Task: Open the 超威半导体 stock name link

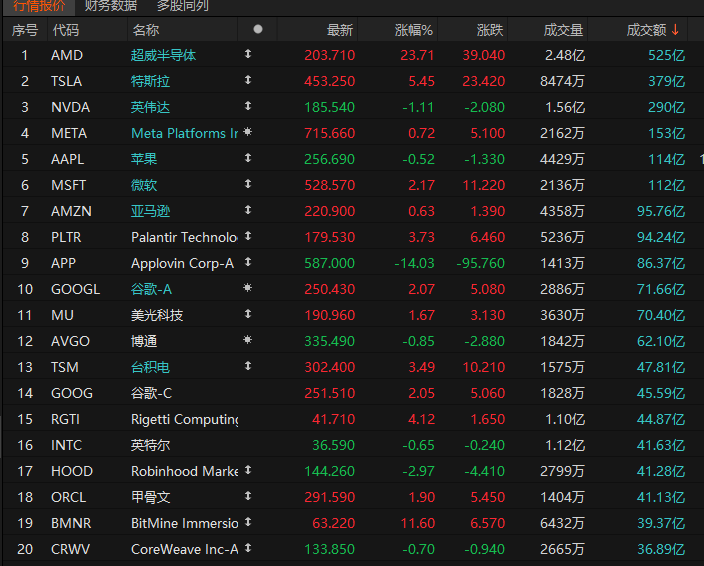Action: [163, 55]
